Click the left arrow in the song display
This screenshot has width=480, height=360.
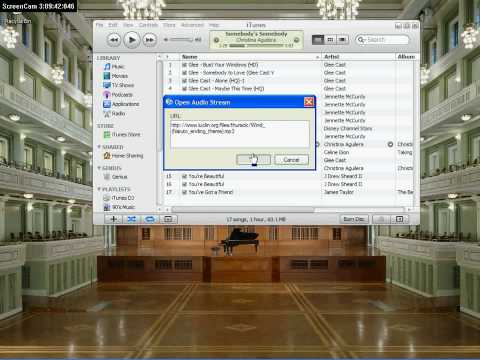[216, 40]
